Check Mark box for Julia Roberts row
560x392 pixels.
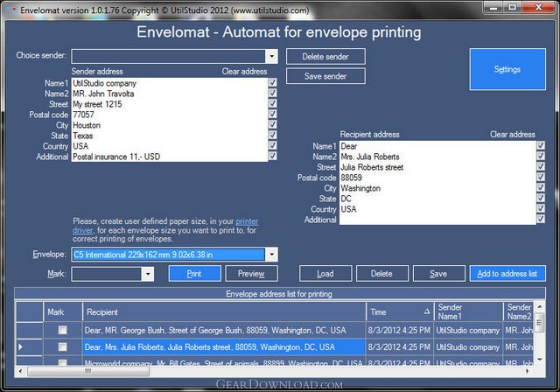point(62,346)
